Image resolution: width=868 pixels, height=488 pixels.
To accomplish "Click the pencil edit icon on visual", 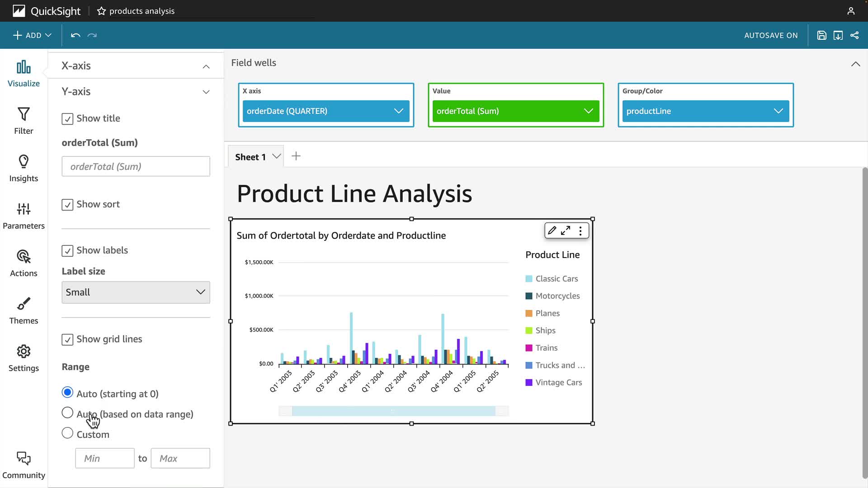I will pos(552,230).
